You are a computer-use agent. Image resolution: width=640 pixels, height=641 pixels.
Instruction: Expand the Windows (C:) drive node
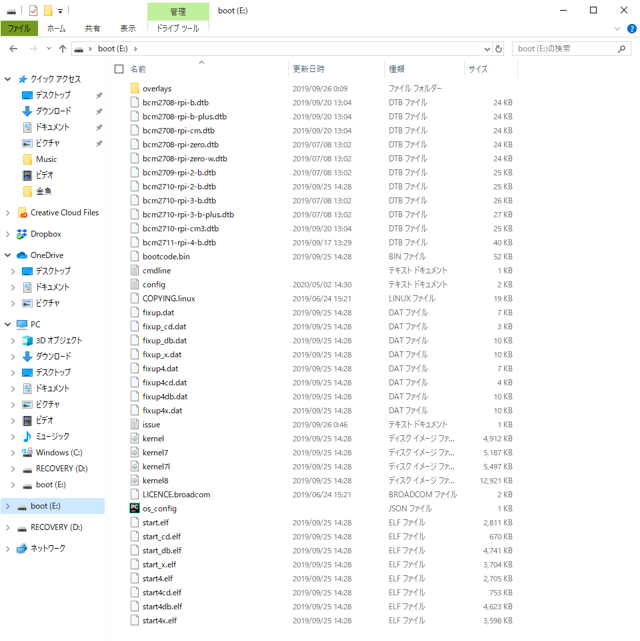pos(13,453)
